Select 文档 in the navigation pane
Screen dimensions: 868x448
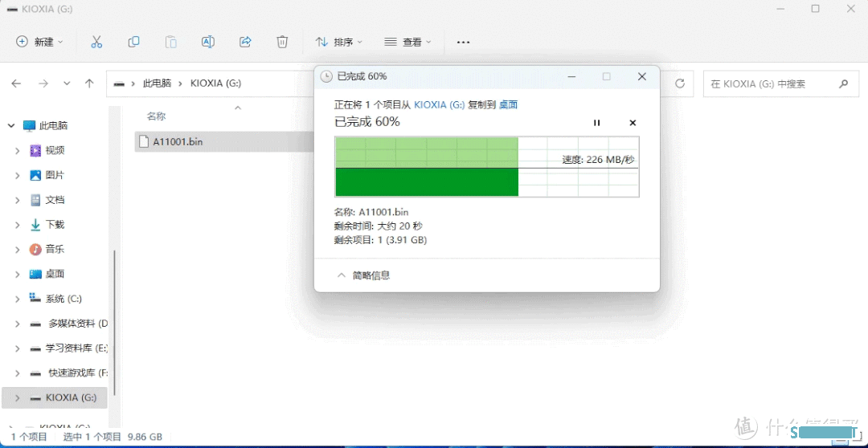click(x=55, y=200)
